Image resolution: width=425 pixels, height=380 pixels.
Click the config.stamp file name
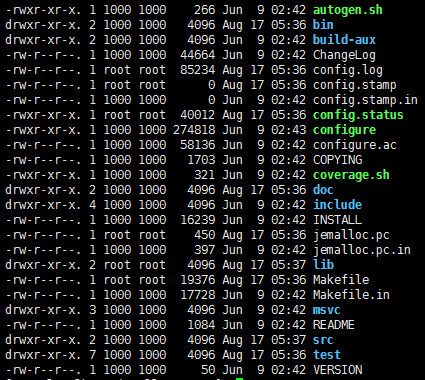pyautogui.click(x=355, y=85)
